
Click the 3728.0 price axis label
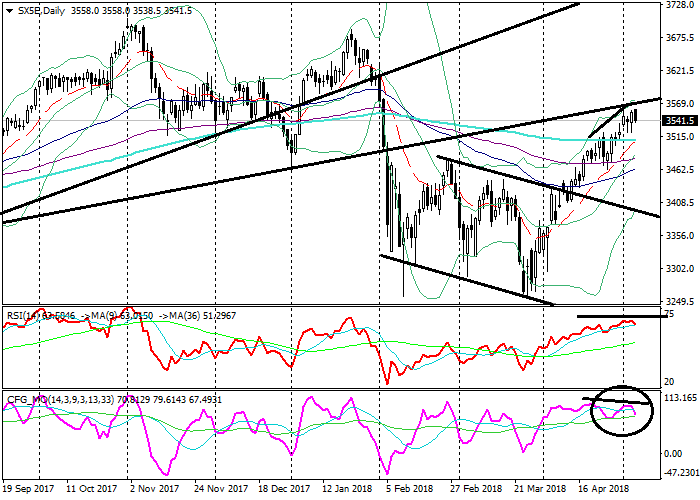tap(680, 5)
